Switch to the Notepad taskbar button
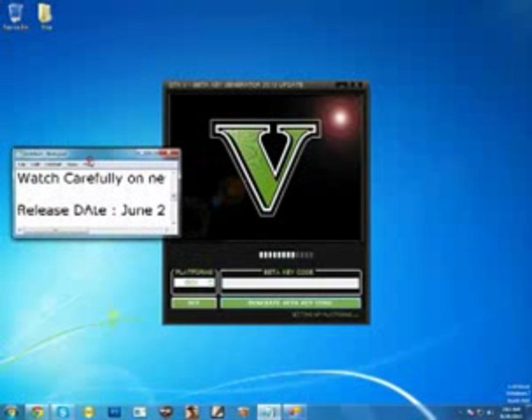Viewport: 532px width, 420px height. point(269,412)
